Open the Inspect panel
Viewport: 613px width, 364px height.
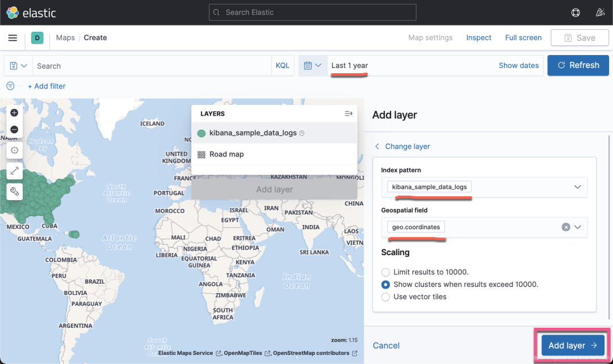478,38
